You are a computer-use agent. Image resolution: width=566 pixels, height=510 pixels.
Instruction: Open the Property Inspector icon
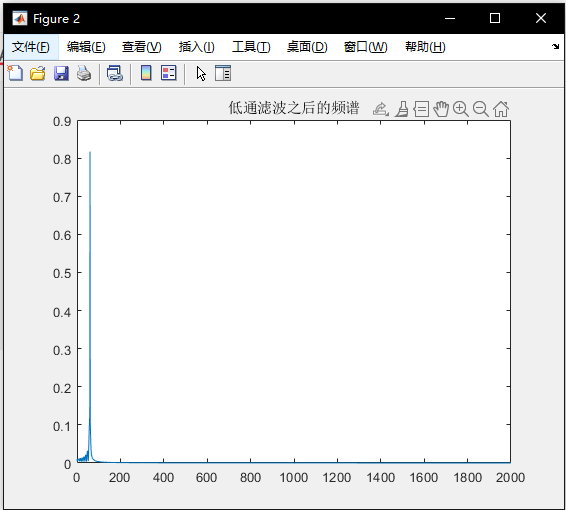223,73
